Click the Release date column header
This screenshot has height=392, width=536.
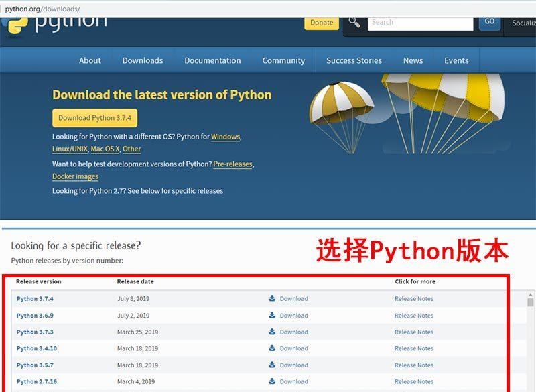[135, 281]
